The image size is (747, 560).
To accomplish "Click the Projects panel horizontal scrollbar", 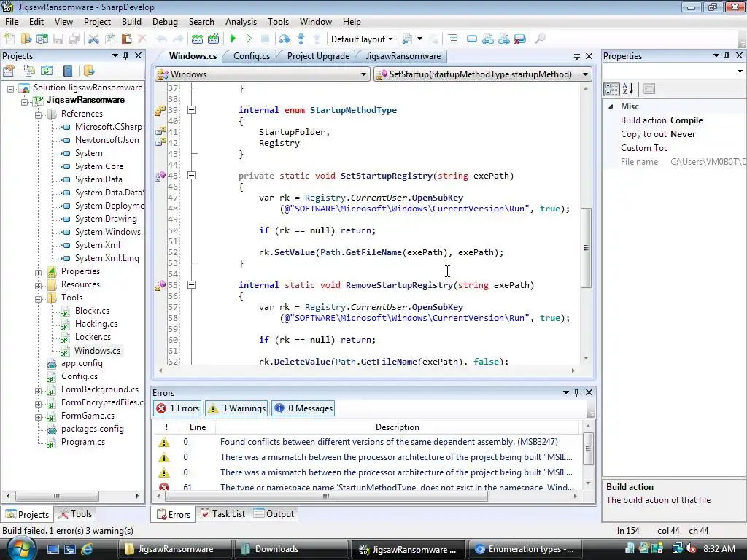I will click(x=57, y=496).
